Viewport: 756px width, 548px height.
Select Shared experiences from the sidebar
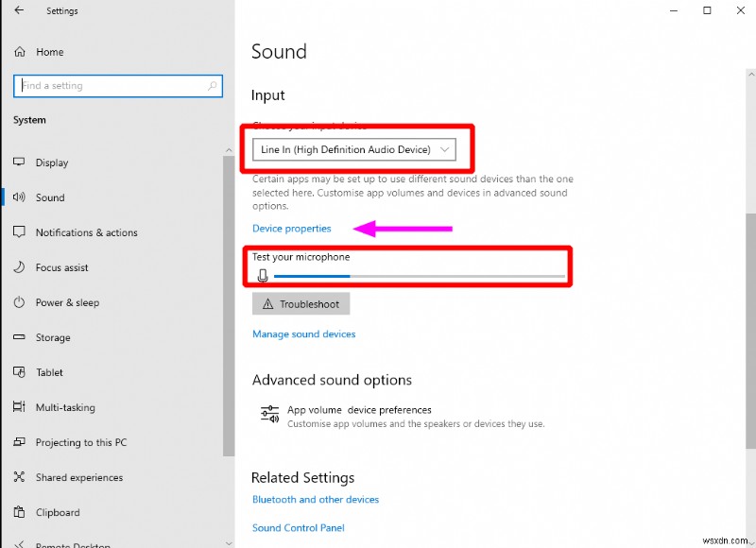tap(20, 477)
